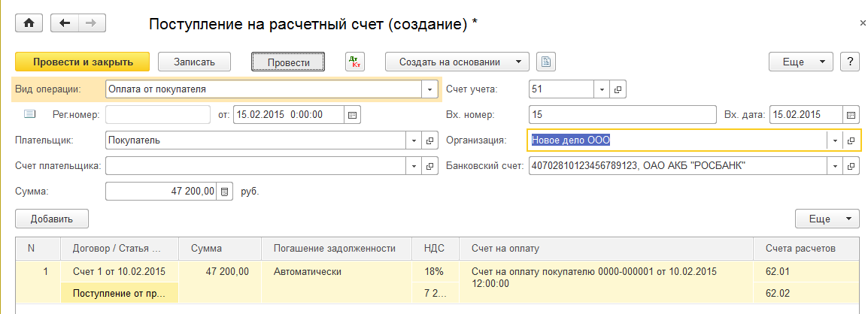Select the 18% НДС cell
868x314 pixels.
pyautogui.click(x=436, y=271)
